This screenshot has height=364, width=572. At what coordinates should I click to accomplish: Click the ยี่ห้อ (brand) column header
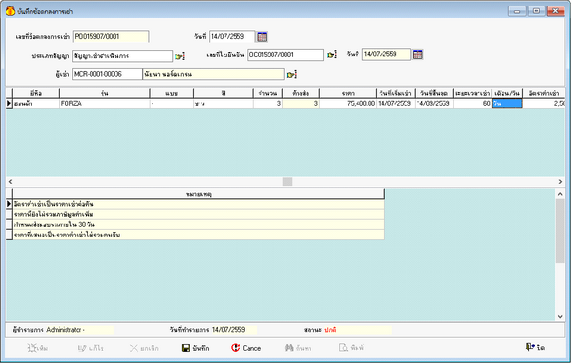(36, 93)
